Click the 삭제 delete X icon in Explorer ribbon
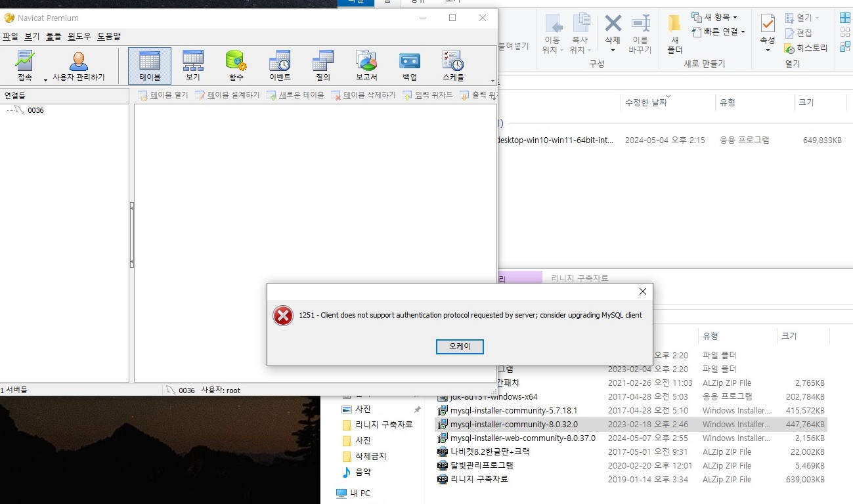 click(x=613, y=24)
